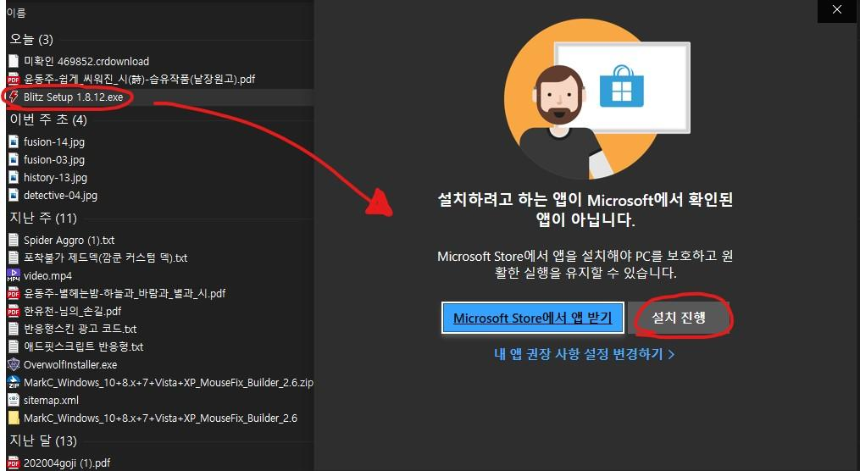Collapse the 이번 주 초 (4) group

(48, 120)
